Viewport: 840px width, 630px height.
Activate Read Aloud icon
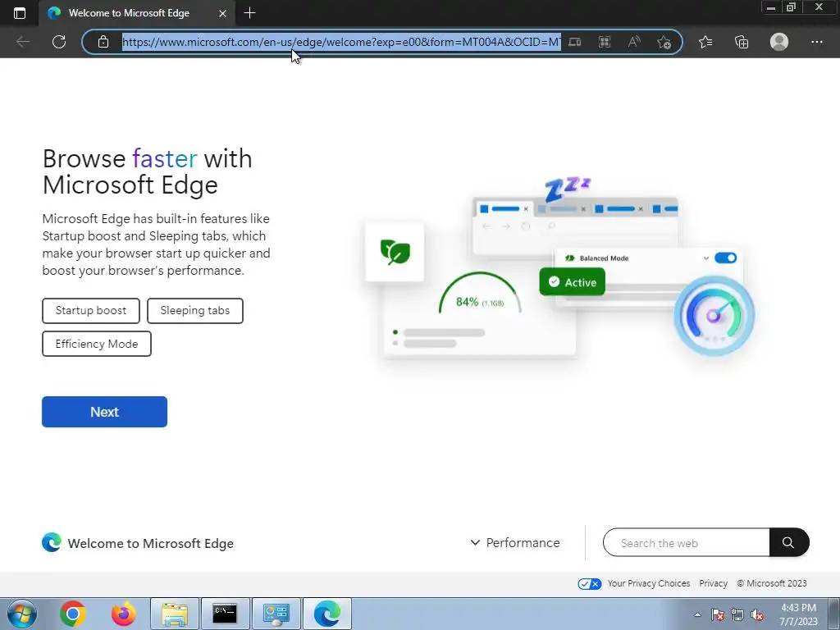pos(634,42)
